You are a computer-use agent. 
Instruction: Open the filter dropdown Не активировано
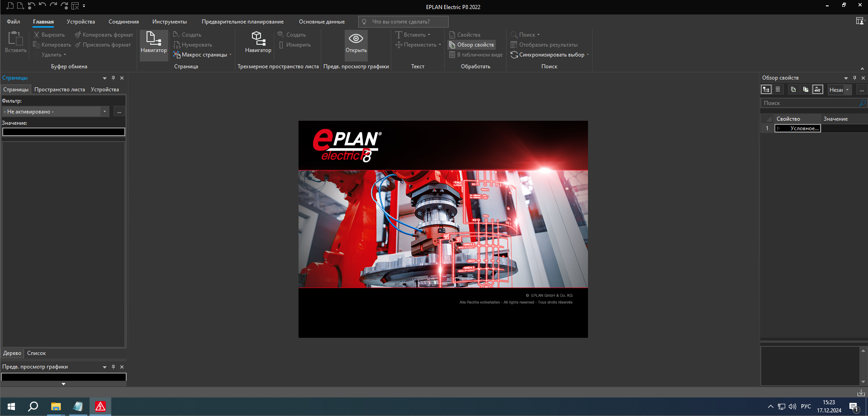point(104,111)
